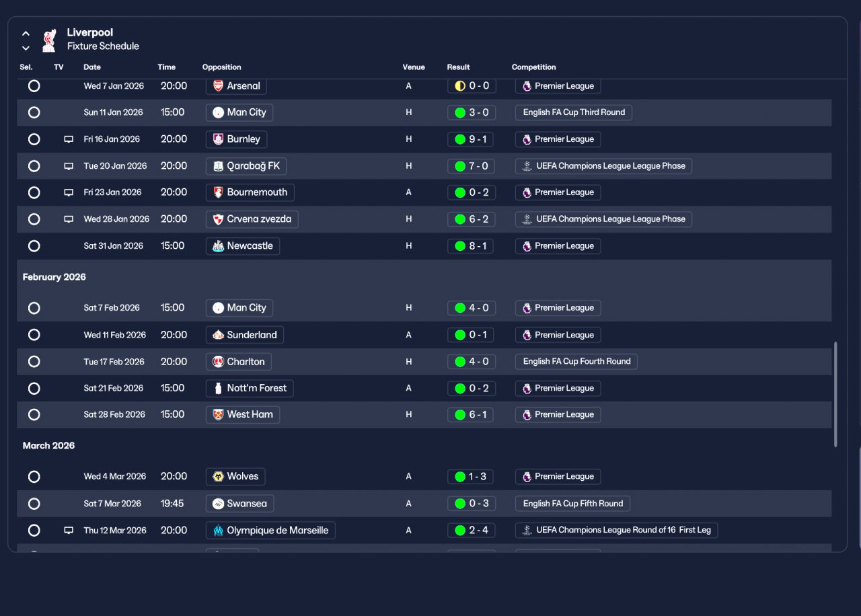The image size is (861, 616).
Task: Select the Wolves fixture radio button
Action: pyautogui.click(x=34, y=477)
